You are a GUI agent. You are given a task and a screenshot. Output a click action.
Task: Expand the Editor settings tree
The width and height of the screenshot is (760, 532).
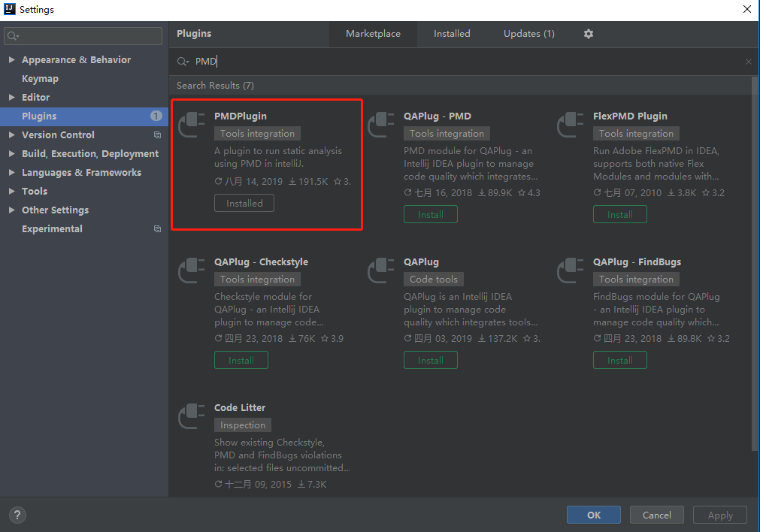coord(12,97)
